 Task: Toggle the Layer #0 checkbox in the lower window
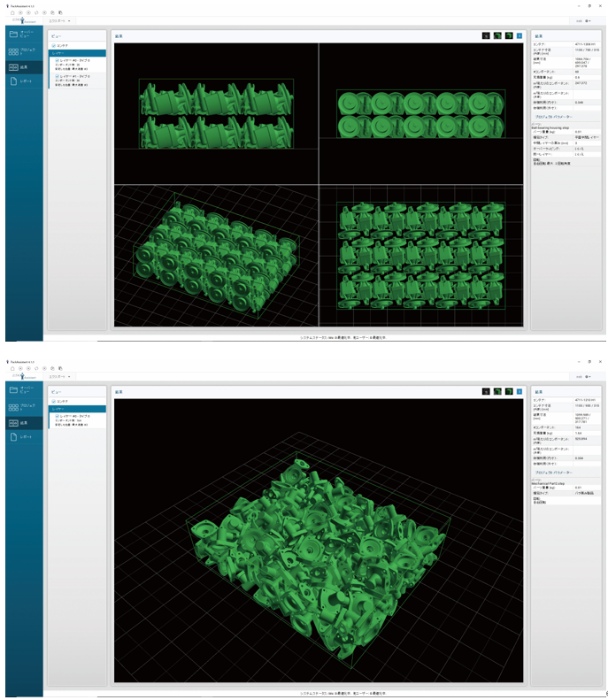(57, 414)
